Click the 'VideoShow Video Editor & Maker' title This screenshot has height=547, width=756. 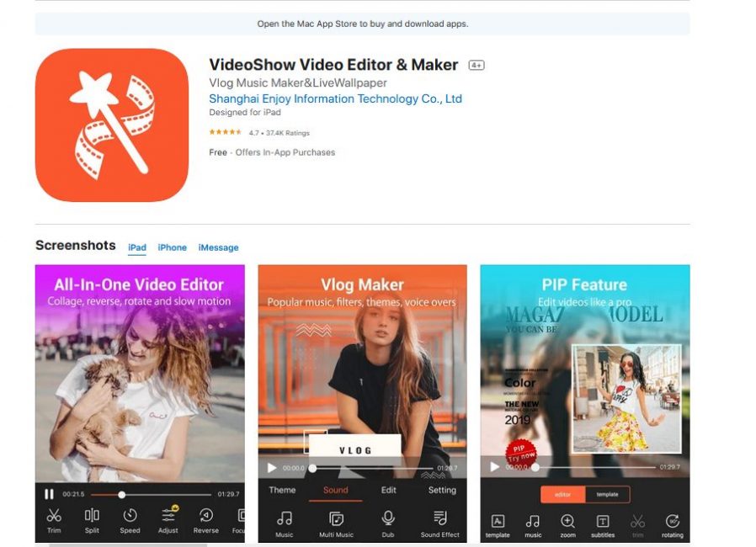click(333, 65)
